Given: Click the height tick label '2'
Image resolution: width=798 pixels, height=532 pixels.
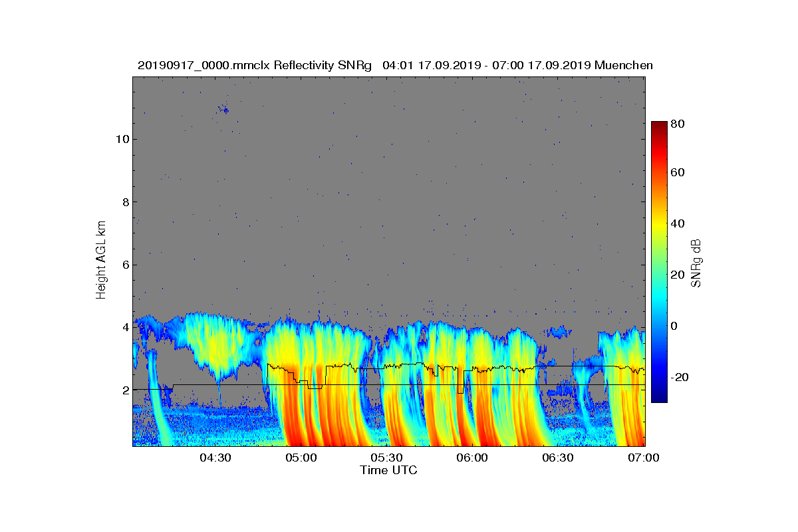Looking at the screenshot, I should 125,390.
